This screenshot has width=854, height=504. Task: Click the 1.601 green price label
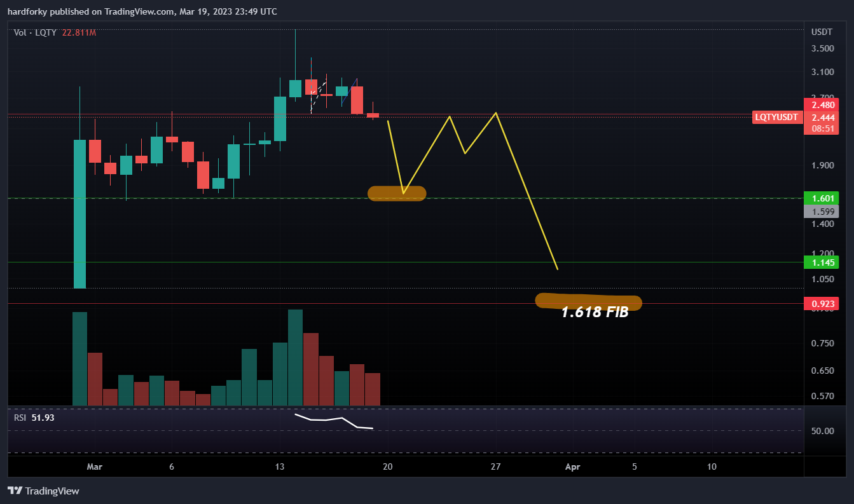click(x=821, y=198)
